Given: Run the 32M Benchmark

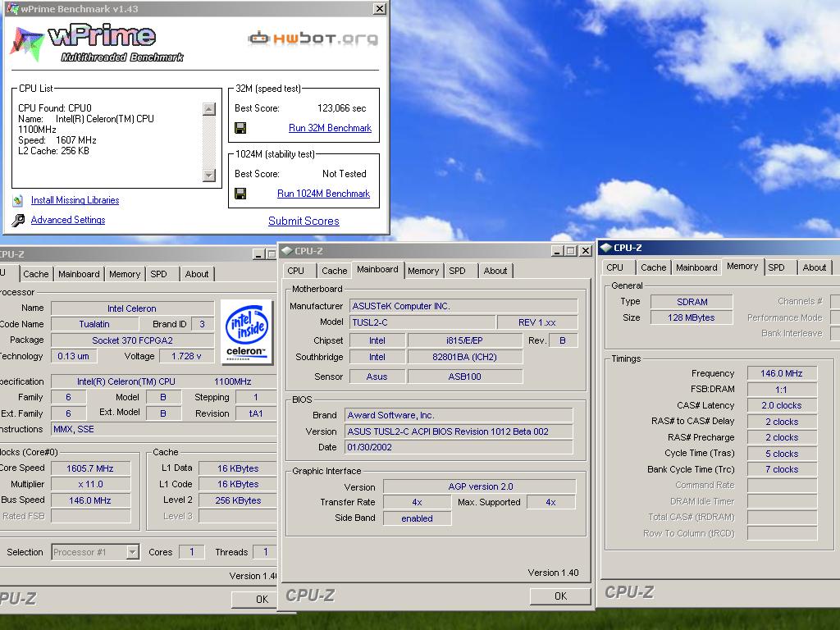Looking at the screenshot, I should click(x=330, y=128).
